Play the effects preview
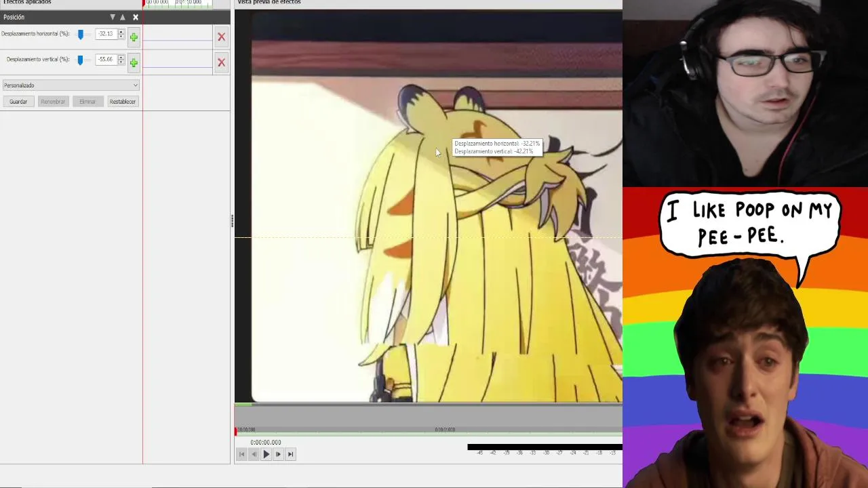 tap(266, 455)
